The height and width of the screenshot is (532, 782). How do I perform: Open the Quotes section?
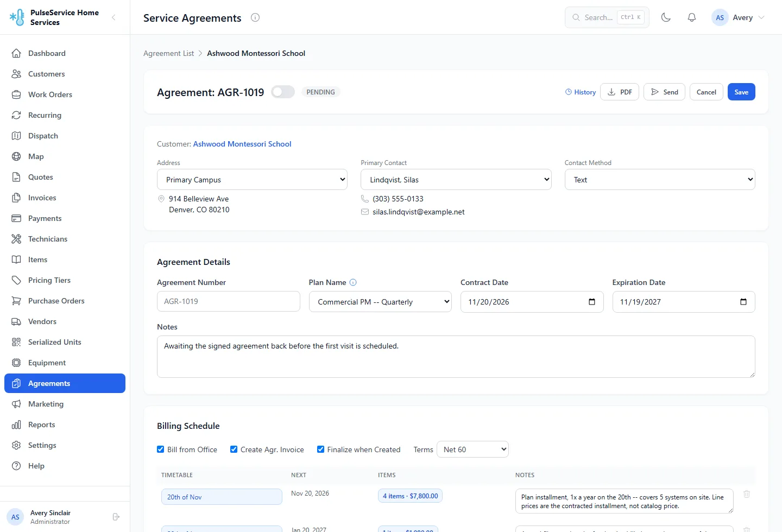pyautogui.click(x=65, y=177)
